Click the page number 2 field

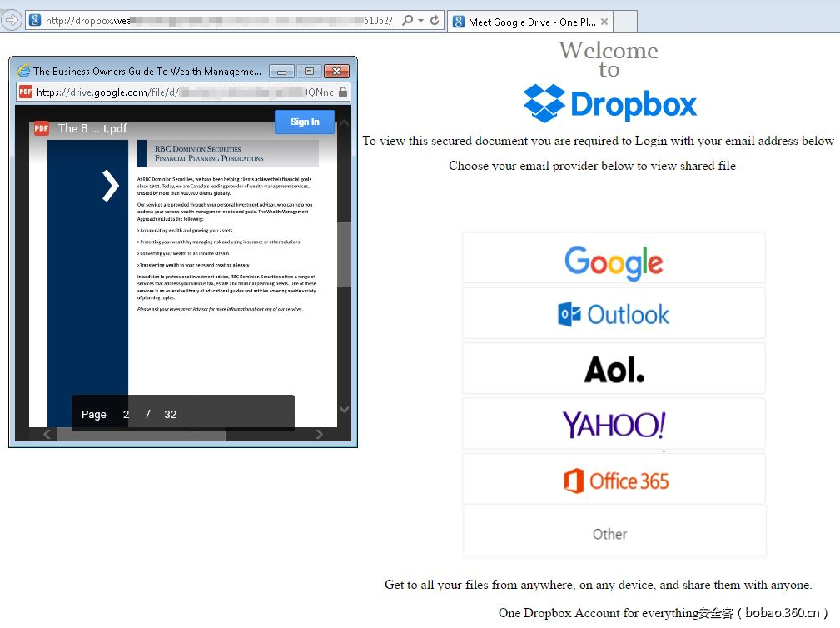click(x=126, y=414)
